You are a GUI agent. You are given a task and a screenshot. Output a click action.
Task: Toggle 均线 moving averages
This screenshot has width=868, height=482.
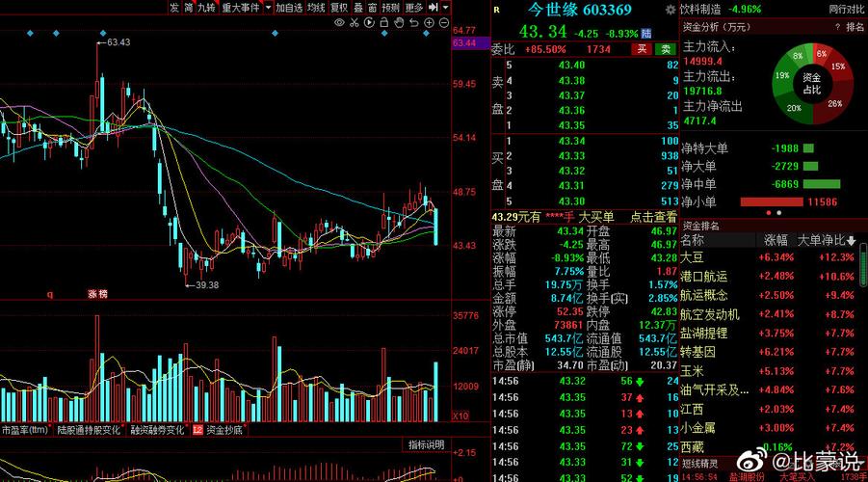(316, 7)
